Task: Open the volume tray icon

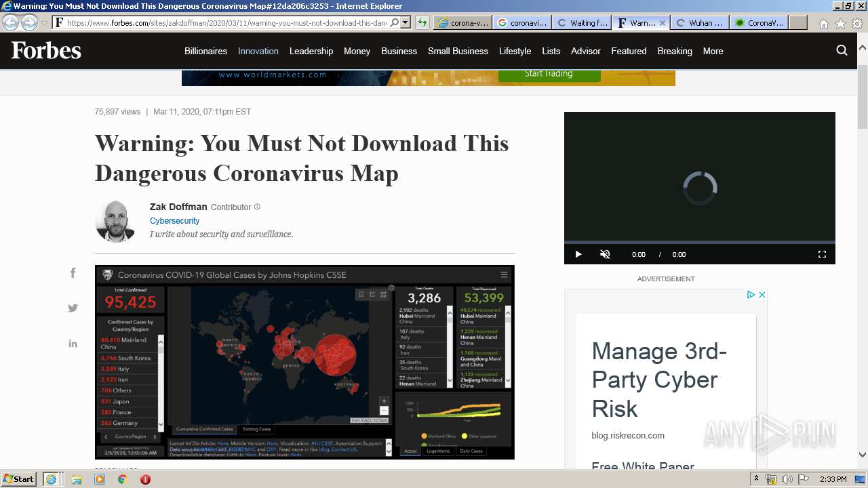Action: pyautogui.click(x=787, y=479)
